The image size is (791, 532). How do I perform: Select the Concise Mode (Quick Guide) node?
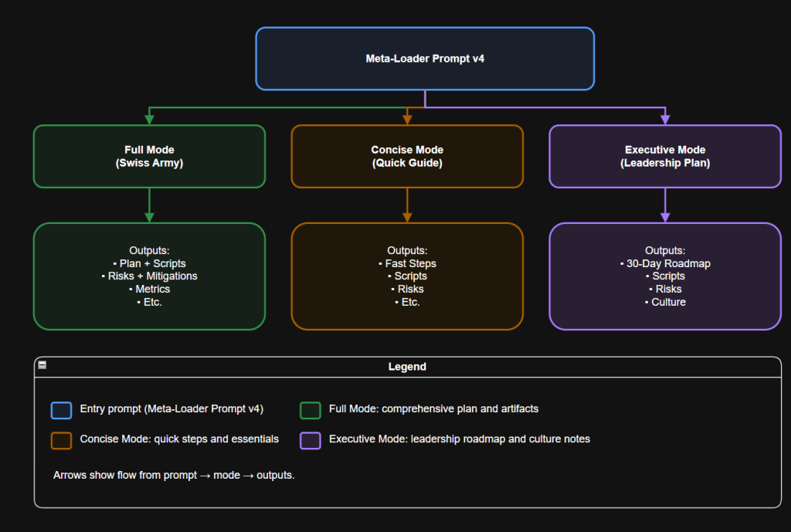(407, 156)
